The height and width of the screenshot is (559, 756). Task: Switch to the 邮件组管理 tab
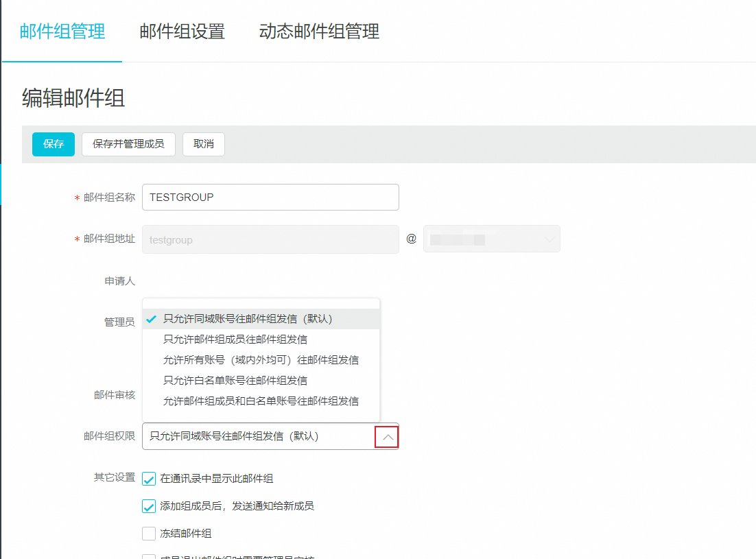point(62,32)
